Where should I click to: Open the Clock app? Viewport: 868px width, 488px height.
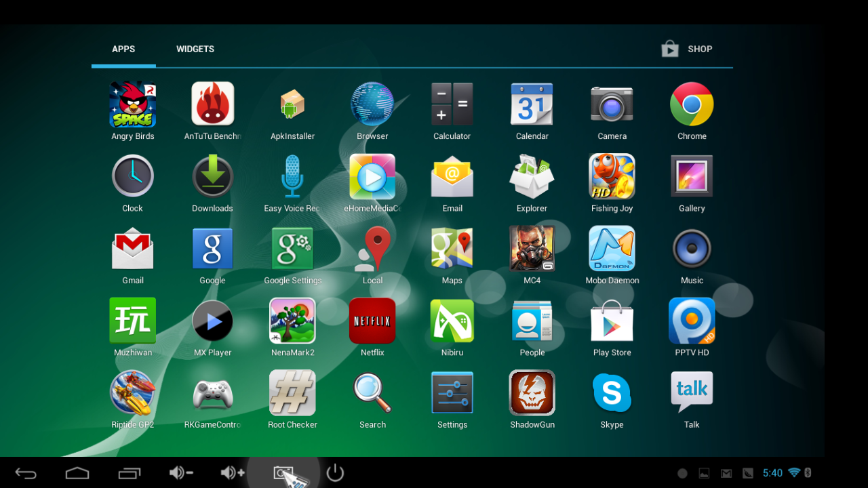(133, 176)
